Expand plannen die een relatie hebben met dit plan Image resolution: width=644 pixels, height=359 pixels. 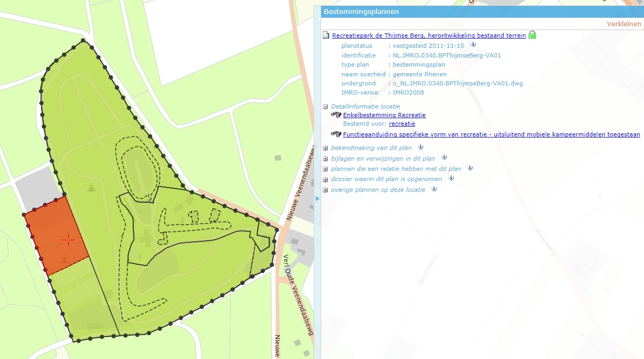tap(325, 169)
